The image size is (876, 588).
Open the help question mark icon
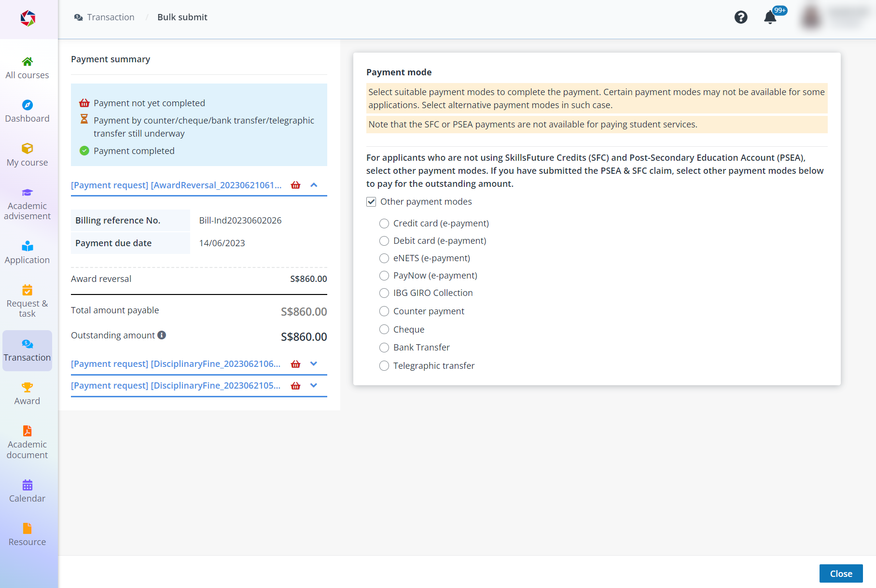(740, 17)
